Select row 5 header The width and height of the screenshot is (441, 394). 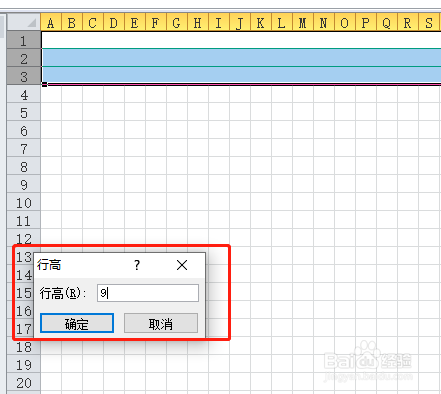click(x=24, y=113)
